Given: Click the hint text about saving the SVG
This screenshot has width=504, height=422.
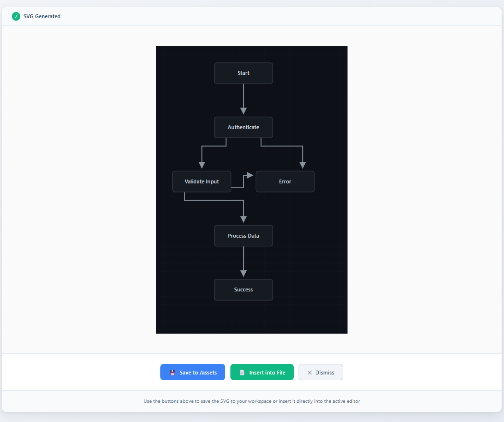Looking at the screenshot, I should tap(252, 401).
